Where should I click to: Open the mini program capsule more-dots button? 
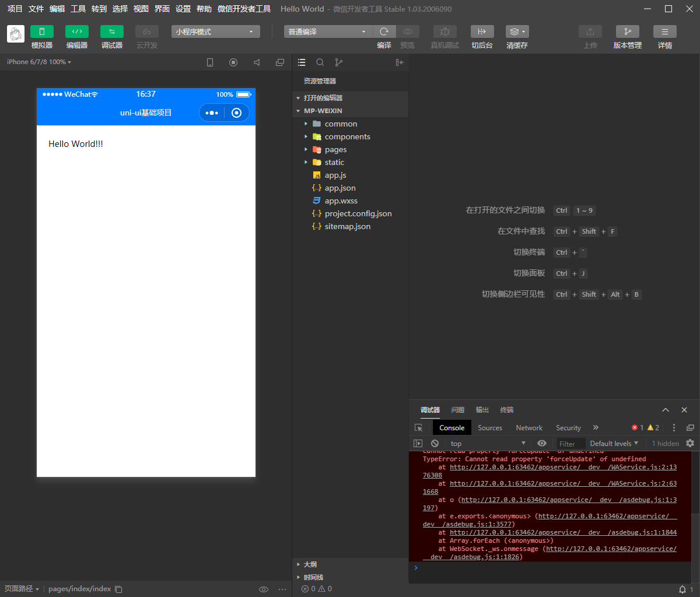(x=212, y=113)
